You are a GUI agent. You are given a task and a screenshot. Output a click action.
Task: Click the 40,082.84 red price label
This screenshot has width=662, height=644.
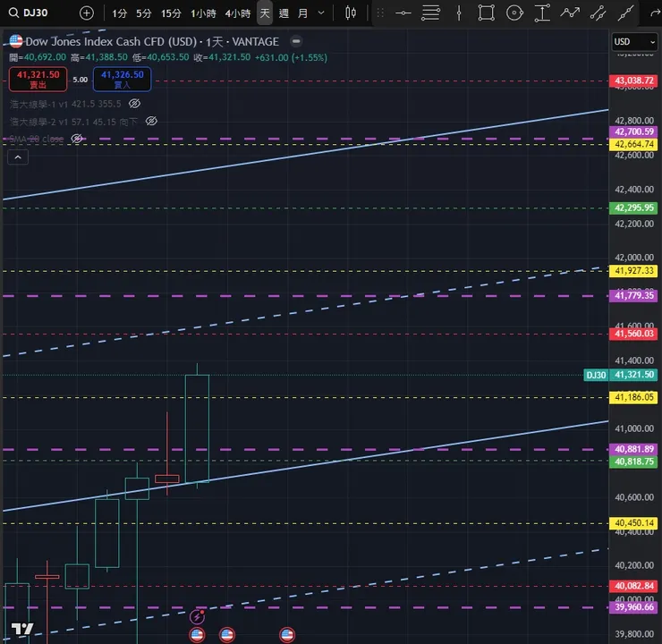tap(633, 586)
